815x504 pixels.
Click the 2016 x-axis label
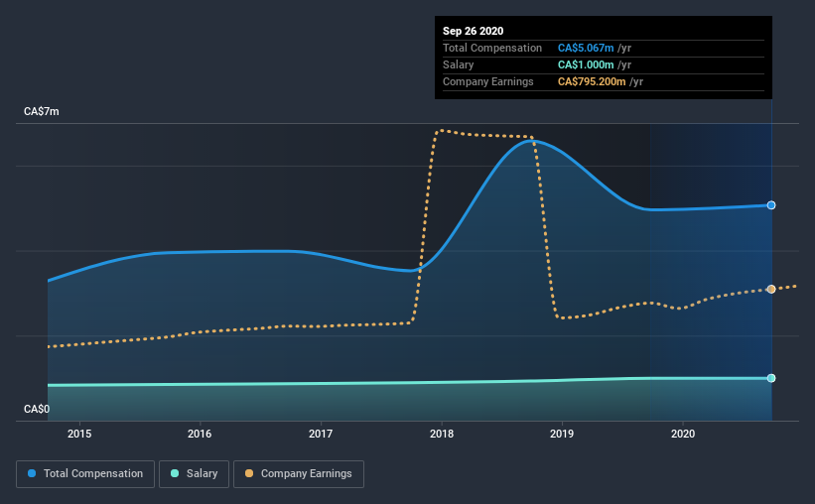(x=200, y=434)
